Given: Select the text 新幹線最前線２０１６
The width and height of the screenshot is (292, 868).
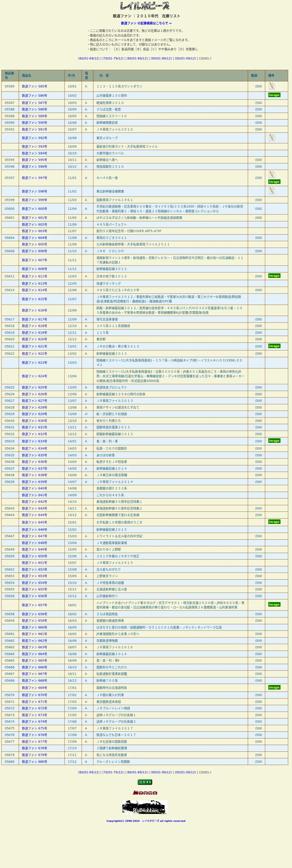Looking at the screenshot, I should click(112, 654).
